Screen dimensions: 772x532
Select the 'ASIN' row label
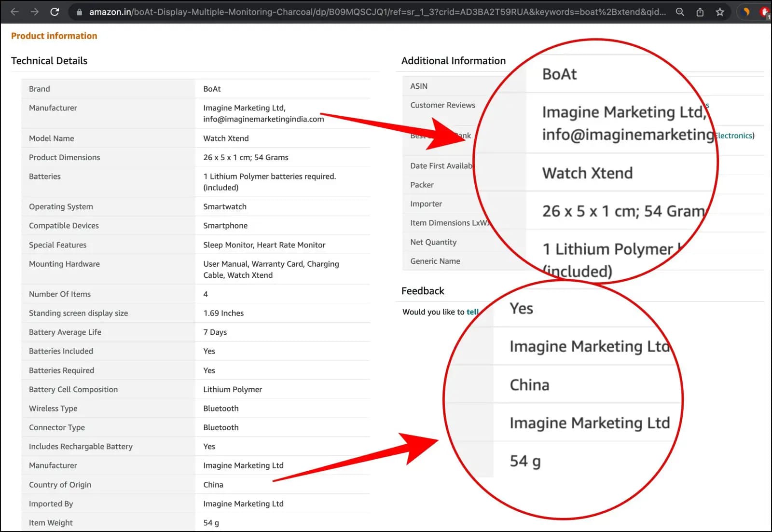tap(419, 86)
